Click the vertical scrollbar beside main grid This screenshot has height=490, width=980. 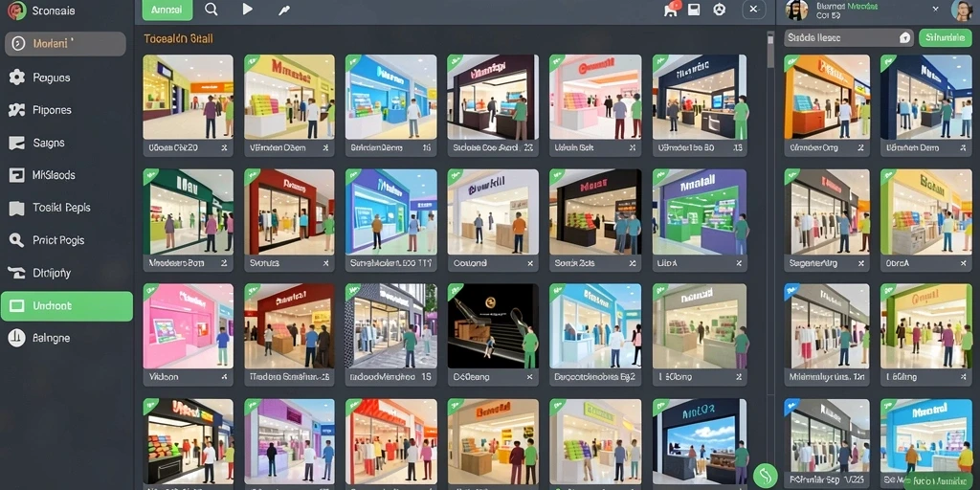[770, 50]
